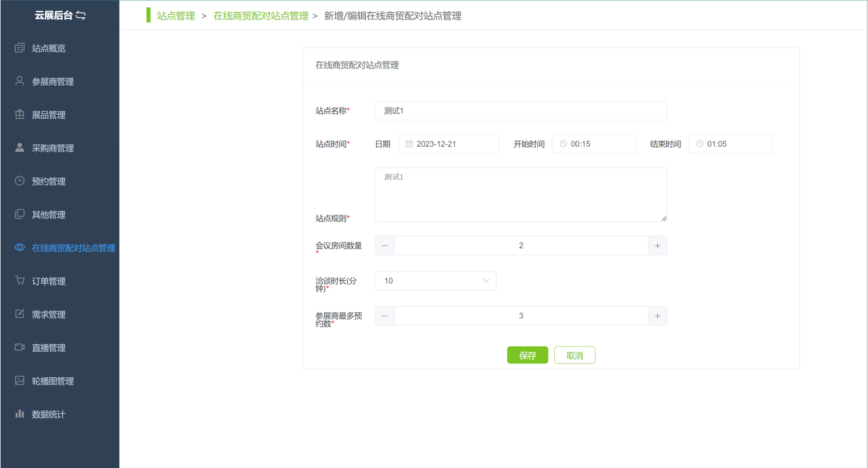868x468 pixels.
Task: Open the 洽谈时长 dropdown showing 10
Action: (x=436, y=281)
